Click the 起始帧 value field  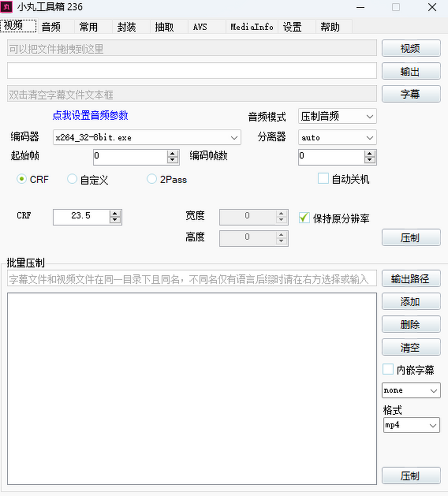point(130,157)
